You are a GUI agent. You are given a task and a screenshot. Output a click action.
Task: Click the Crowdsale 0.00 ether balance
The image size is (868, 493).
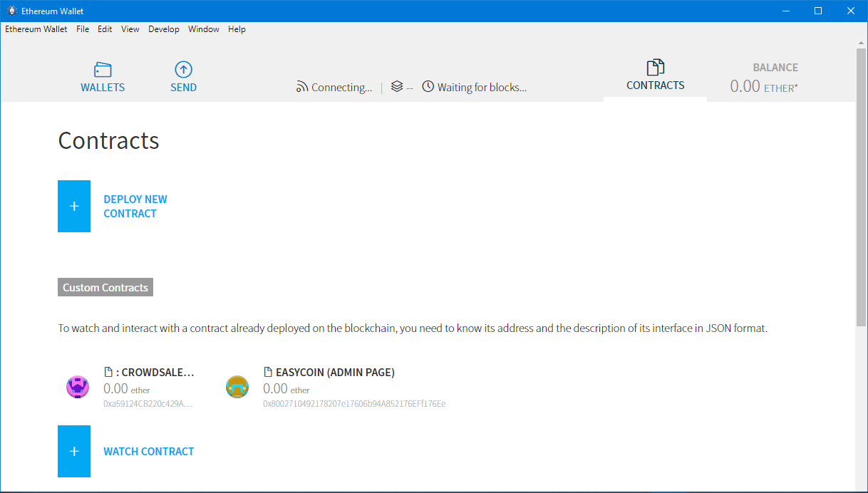pos(127,389)
